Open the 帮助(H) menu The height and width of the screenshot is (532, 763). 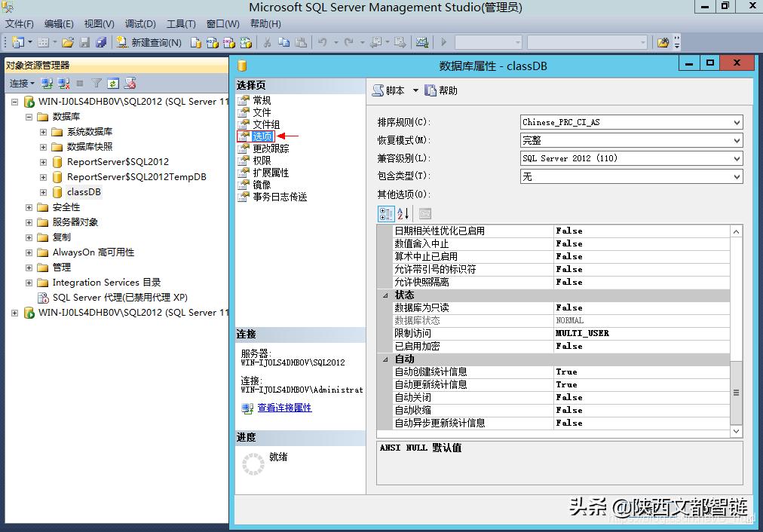(265, 24)
